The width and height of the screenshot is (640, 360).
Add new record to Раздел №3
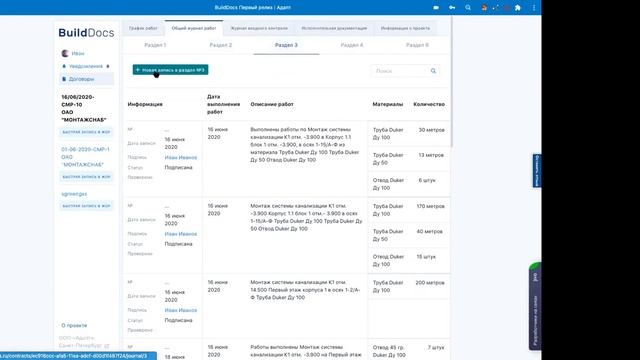click(x=170, y=70)
